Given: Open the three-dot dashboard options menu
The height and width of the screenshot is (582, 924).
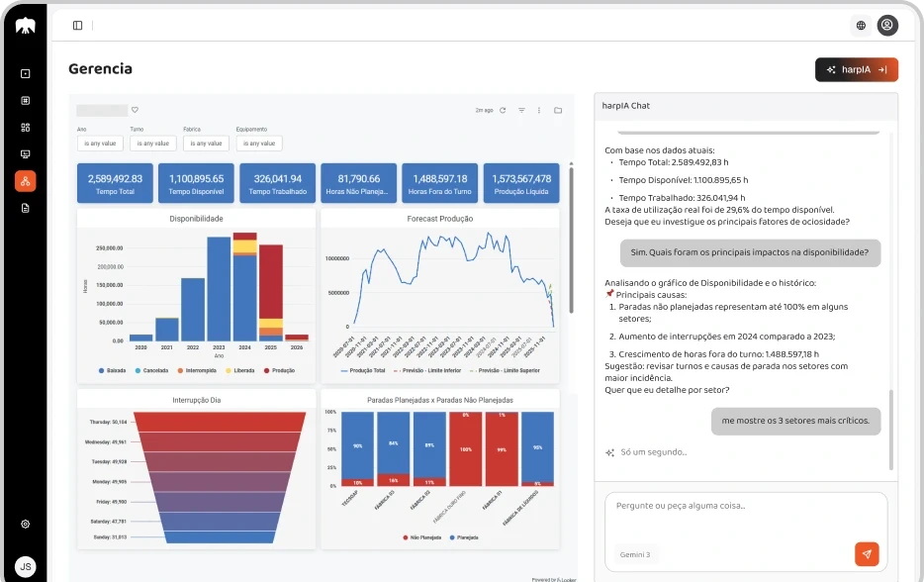Looking at the screenshot, I should (539, 111).
